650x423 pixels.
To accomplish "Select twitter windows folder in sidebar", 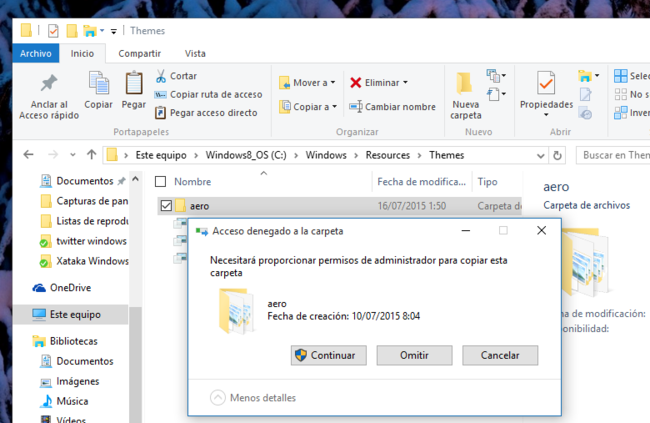I will point(83,241).
